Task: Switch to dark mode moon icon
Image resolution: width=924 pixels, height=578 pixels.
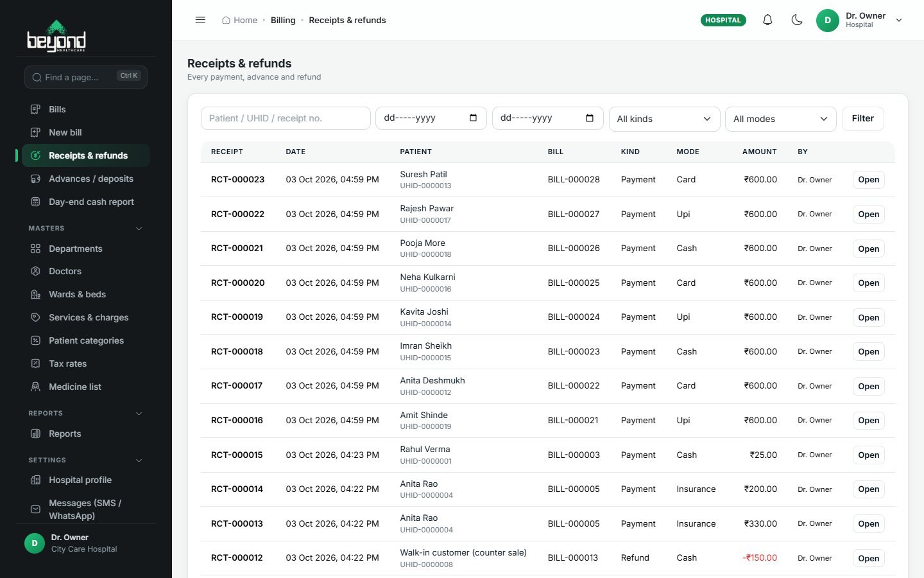Action: [x=797, y=20]
